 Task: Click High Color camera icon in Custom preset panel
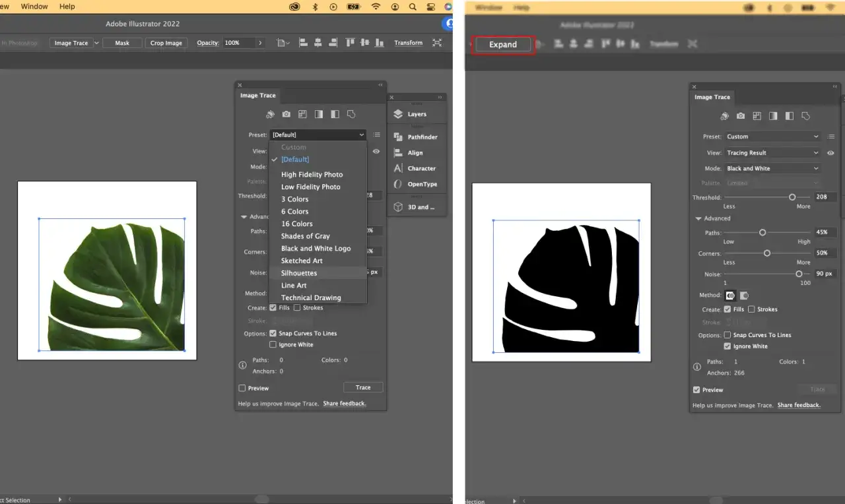click(x=741, y=116)
